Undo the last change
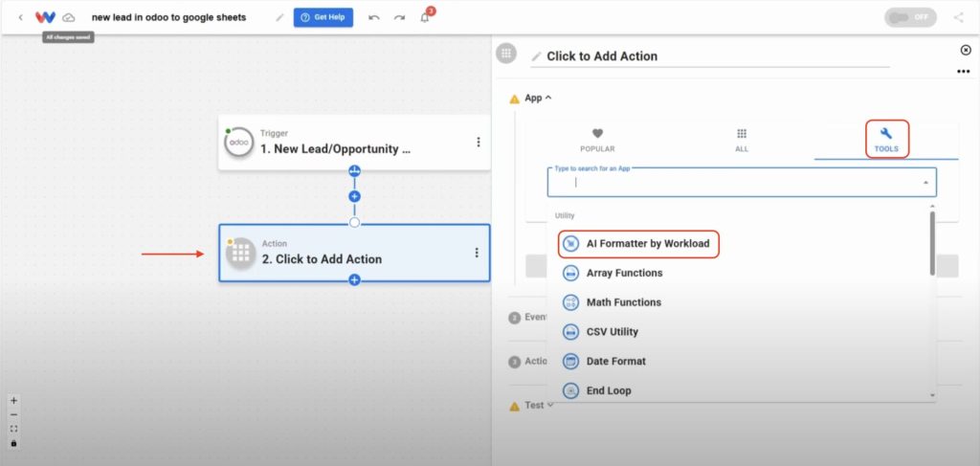Screen dimensions: 980x466 click(374, 17)
